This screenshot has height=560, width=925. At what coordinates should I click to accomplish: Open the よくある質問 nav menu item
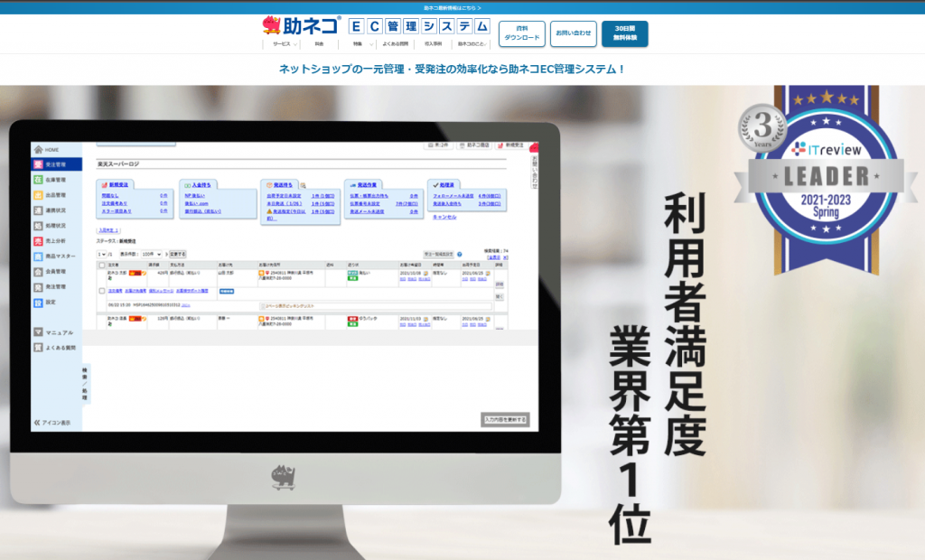click(395, 43)
